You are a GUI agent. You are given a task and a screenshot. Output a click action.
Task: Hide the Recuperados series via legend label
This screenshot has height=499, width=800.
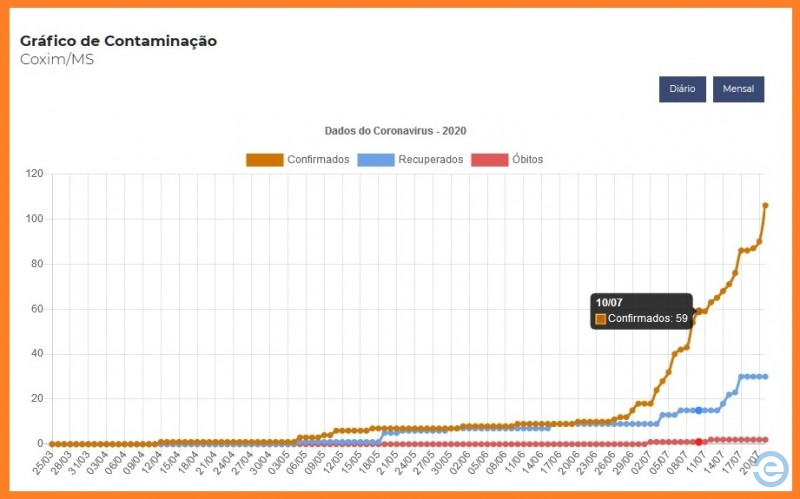430,160
